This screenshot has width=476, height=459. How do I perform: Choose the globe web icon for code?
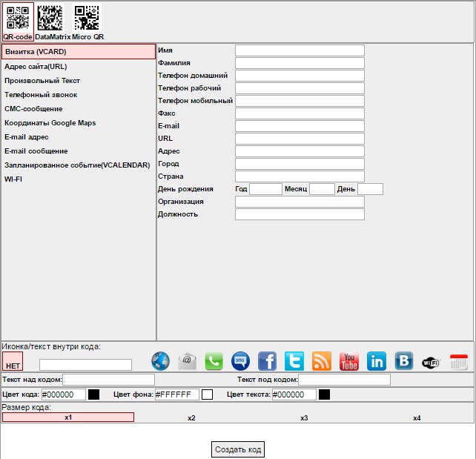pos(161,361)
